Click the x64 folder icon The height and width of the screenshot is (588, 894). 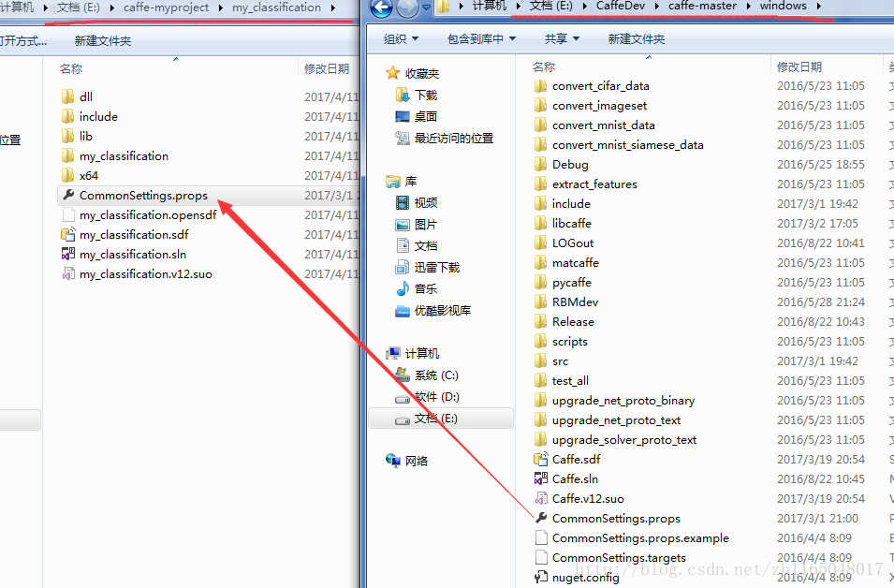coord(67,175)
